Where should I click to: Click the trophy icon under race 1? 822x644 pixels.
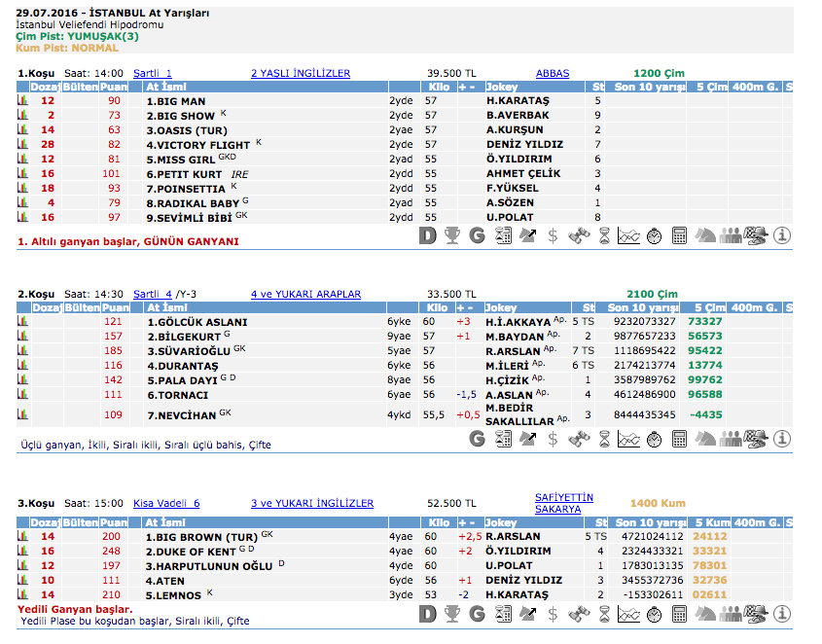[x=452, y=234]
